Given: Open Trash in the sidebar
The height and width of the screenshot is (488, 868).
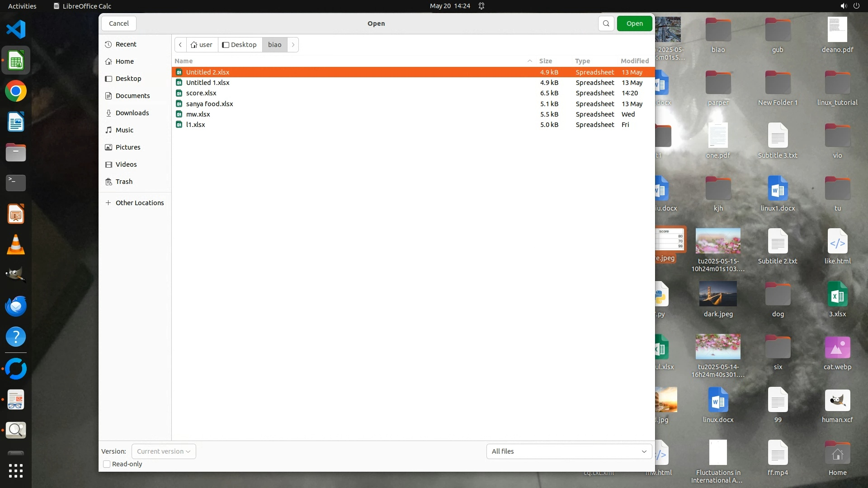Looking at the screenshot, I should pos(124,182).
